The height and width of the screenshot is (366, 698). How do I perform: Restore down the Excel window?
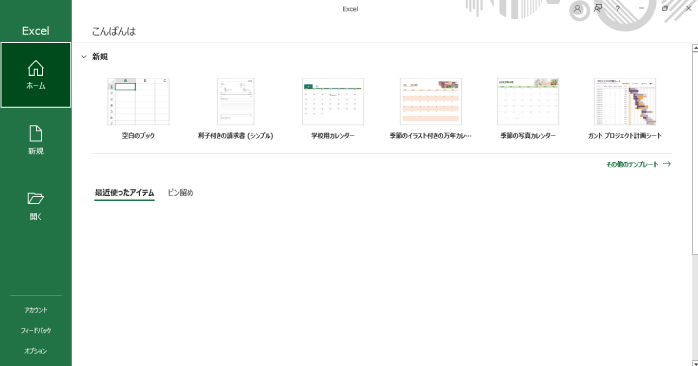tap(665, 8)
